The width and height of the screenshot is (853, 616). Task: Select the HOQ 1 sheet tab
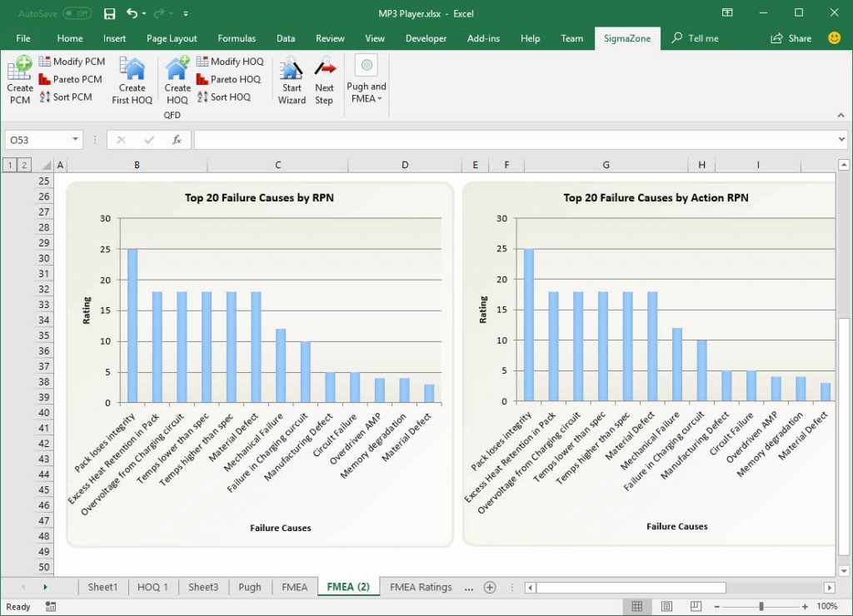[152, 587]
